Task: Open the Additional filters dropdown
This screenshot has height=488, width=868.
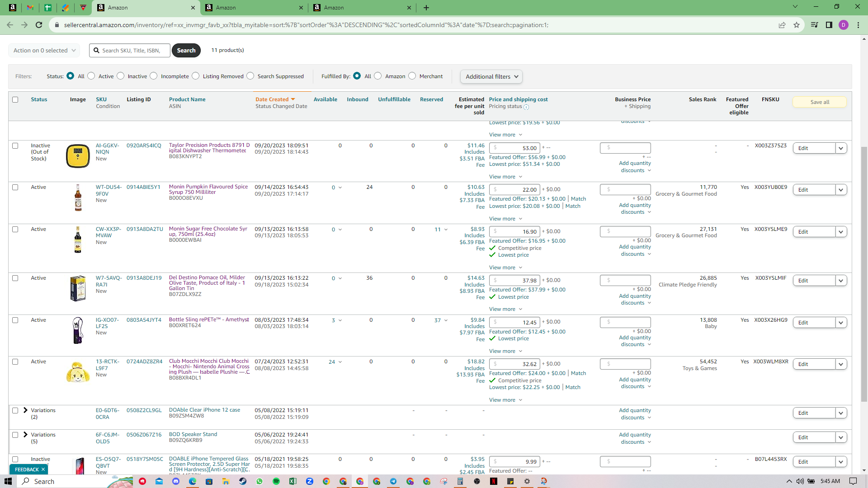Action: (x=491, y=76)
